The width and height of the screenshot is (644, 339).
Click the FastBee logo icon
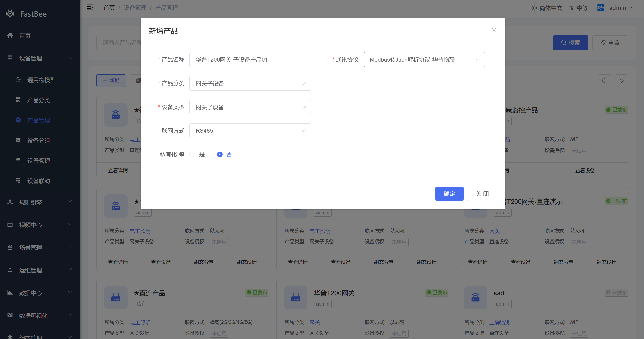[x=10, y=14]
